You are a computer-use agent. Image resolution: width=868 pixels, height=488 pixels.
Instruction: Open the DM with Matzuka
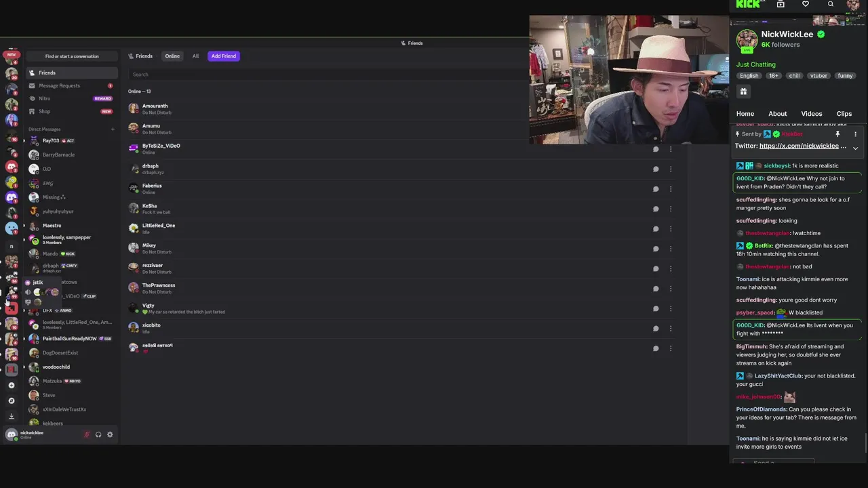(72, 381)
